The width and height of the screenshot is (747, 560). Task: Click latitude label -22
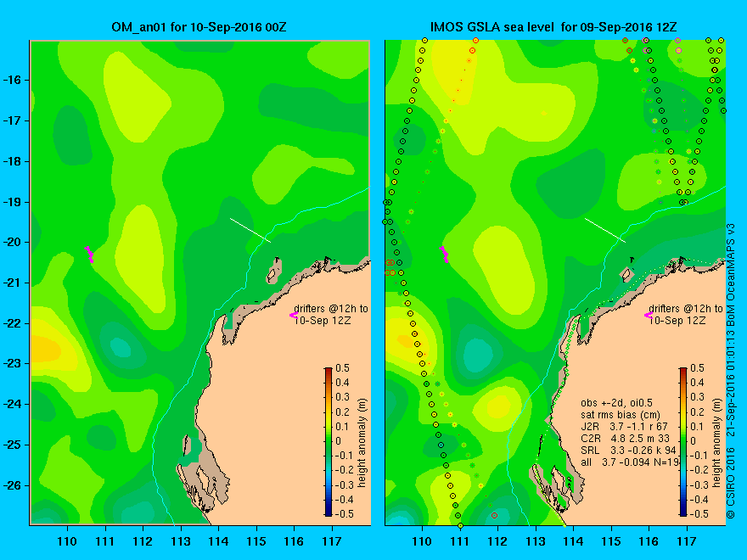[13, 323]
